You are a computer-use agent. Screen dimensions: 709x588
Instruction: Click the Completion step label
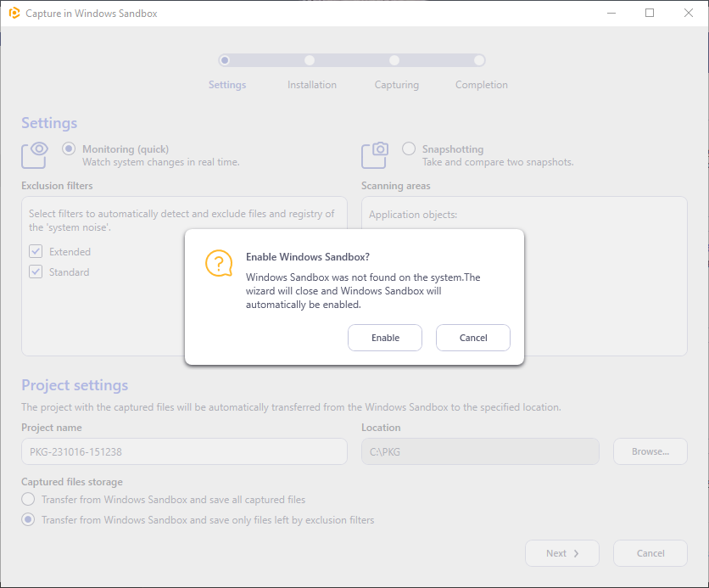click(482, 85)
